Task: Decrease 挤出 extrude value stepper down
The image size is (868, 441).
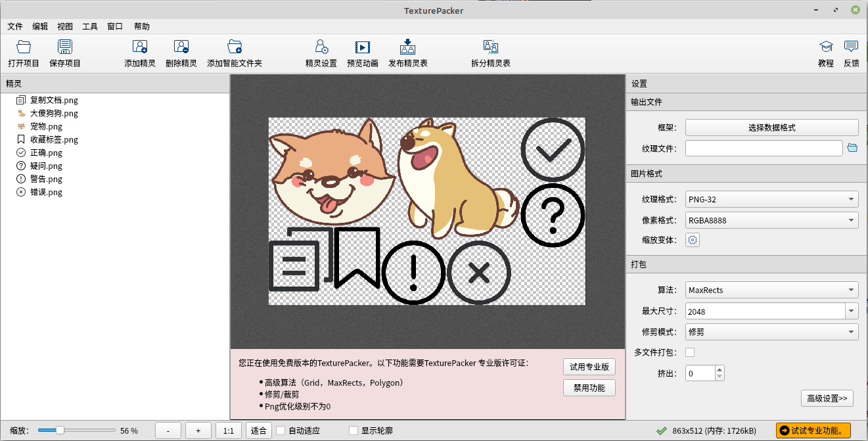Action: coord(720,377)
